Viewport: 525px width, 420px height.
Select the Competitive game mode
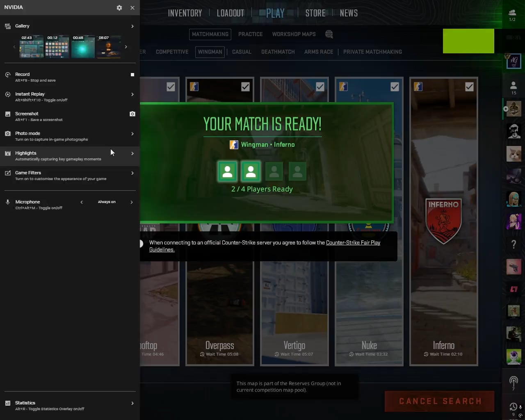pyautogui.click(x=172, y=52)
